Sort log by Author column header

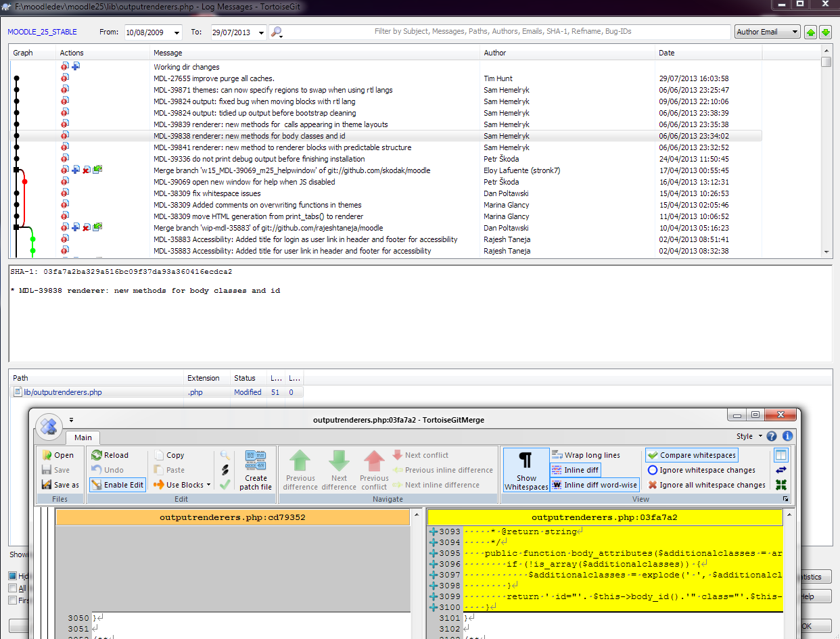pyautogui.click(x=567, y=53)
